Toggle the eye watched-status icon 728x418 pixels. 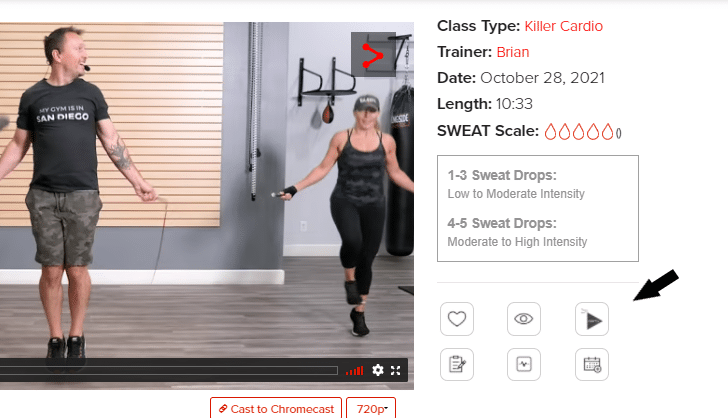[x=524, y=319]
